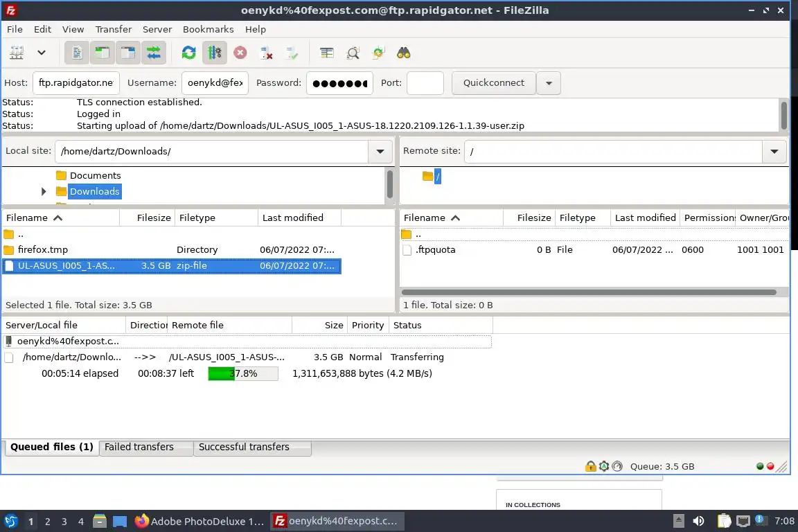The height and width of the screenshot is (532, 798).
Task: Sort local files by Filename column
Action: pyautogui.click(x=60, y=218)
